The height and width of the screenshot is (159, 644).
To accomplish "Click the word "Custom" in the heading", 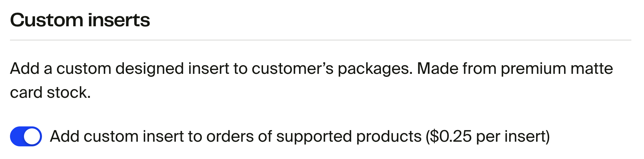I will 47,20.
